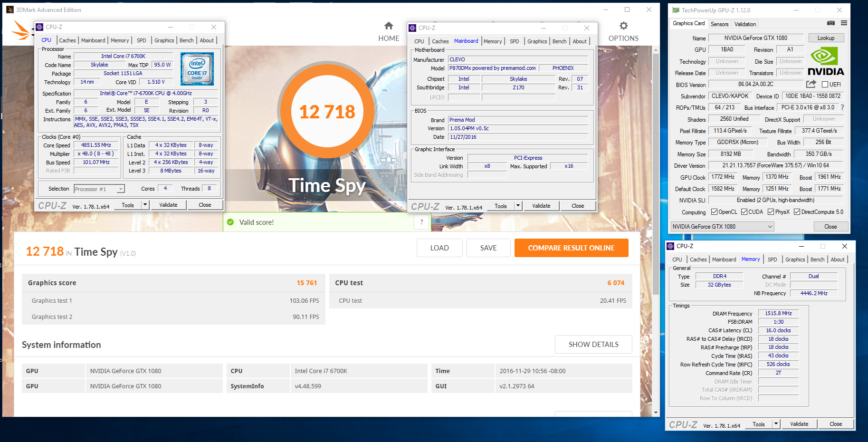This screenshot has height=442, width=868.
Task: Expand Tools dropdown arrow in CPU-Z Memory window
Action: pyautogui.click(x=776, y=424)
